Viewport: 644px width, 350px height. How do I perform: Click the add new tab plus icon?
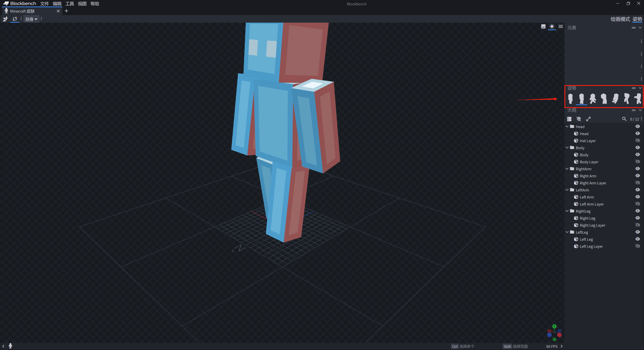point(66,11)
